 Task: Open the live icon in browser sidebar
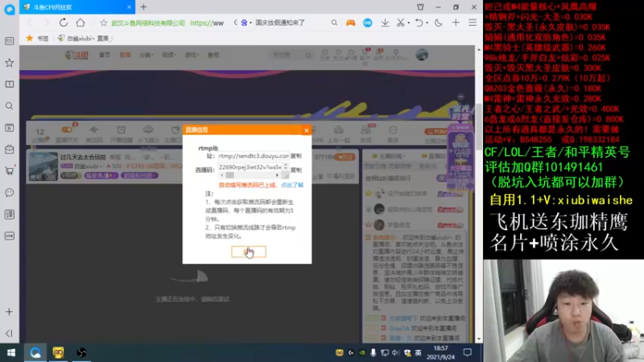[x=10, y=236]
